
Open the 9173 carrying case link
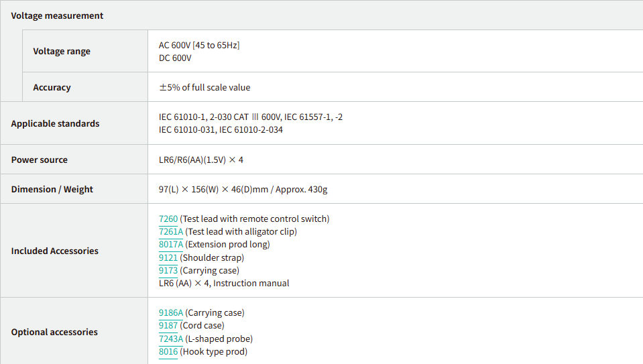coord(168,270)
